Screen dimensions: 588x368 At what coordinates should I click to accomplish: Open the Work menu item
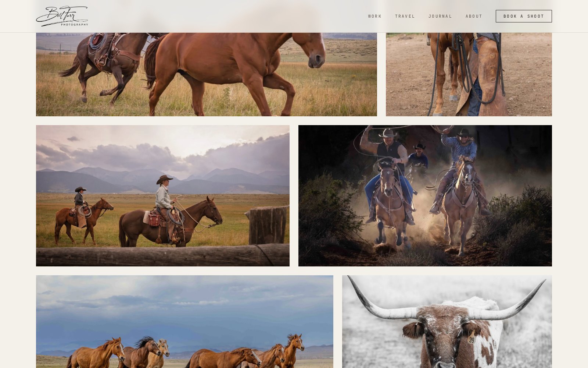[375, 16]
